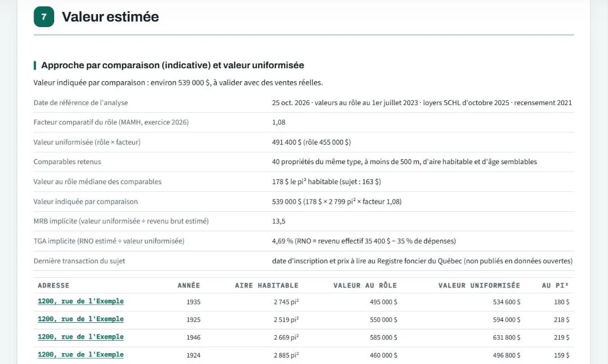Image resolution: width=608 pixels, height=364 pixels.
Task: Select the '13,5' MRB value
Action: (x=279, y=222)
